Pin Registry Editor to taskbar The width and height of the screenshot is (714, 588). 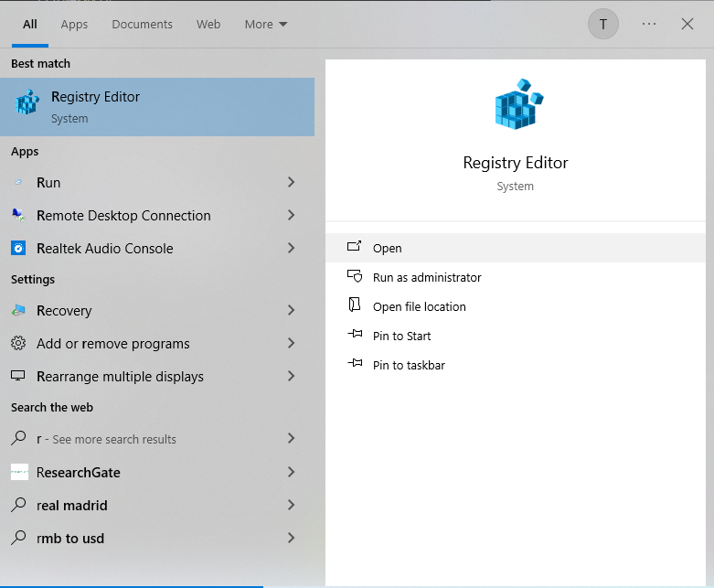coord(409,366)
